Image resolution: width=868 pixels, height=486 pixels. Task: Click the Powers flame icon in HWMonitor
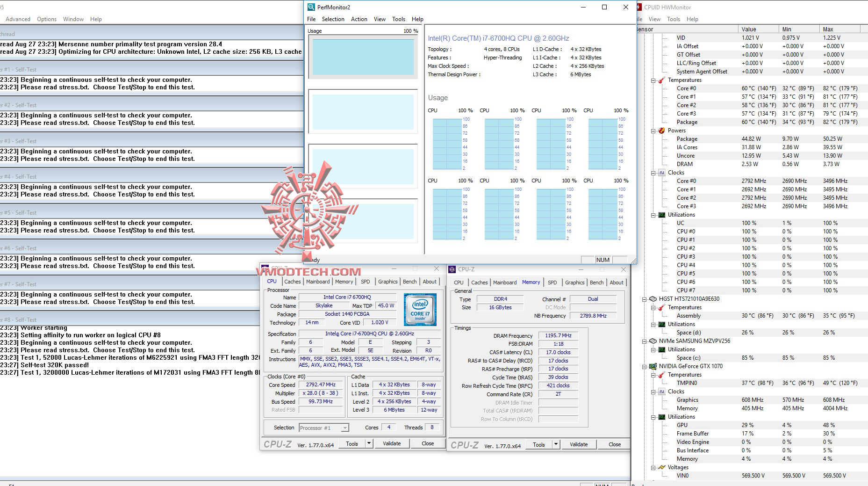click(661, 131)
